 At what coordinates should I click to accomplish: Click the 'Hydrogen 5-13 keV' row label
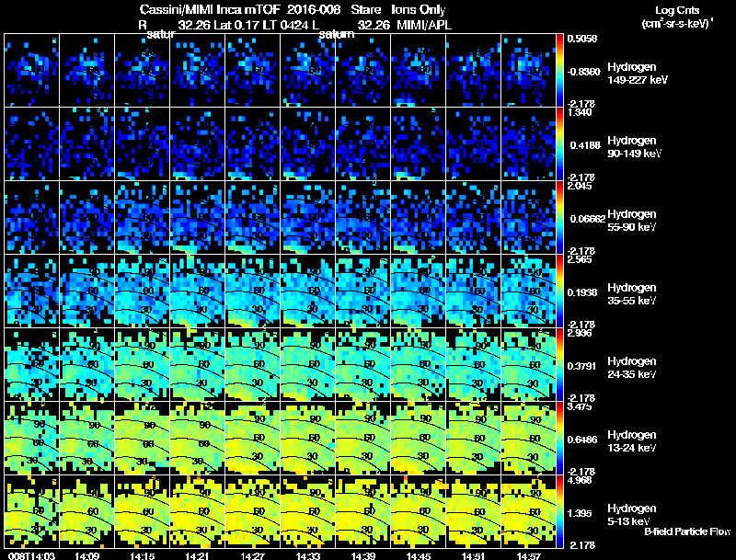632,515
